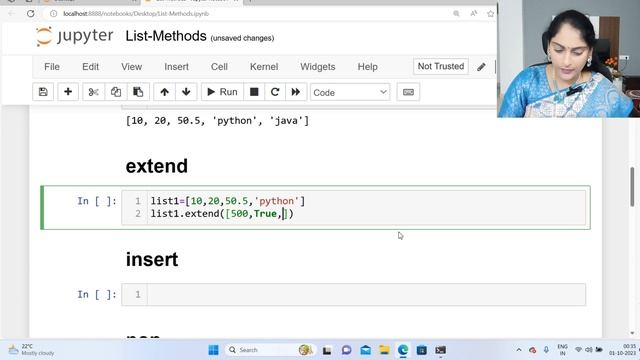Click the Run button
Viewport: 640px width, 360px height.
pyautogui.click(x=222, y=92)
